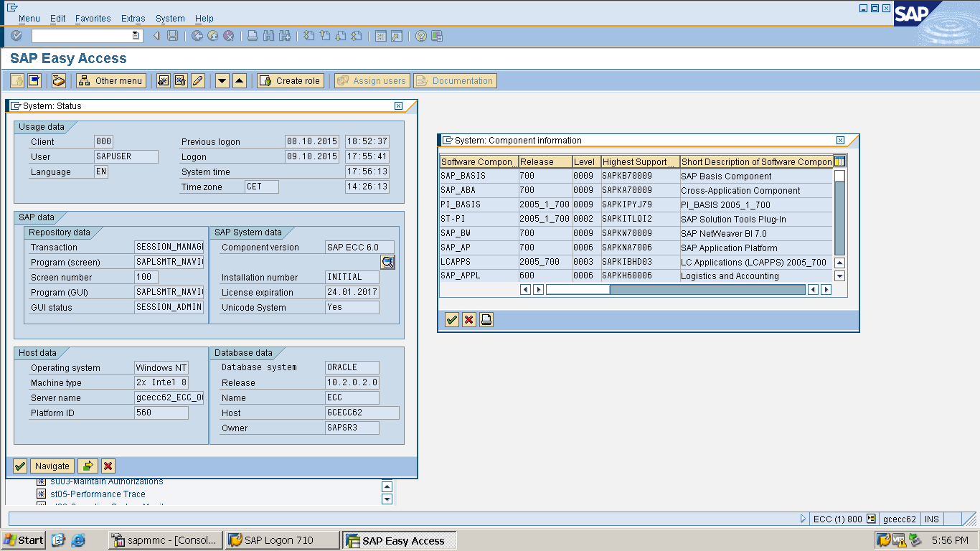Click the component details magnifier icon
The image size is (980, 551).
click(x=387, y=263)
